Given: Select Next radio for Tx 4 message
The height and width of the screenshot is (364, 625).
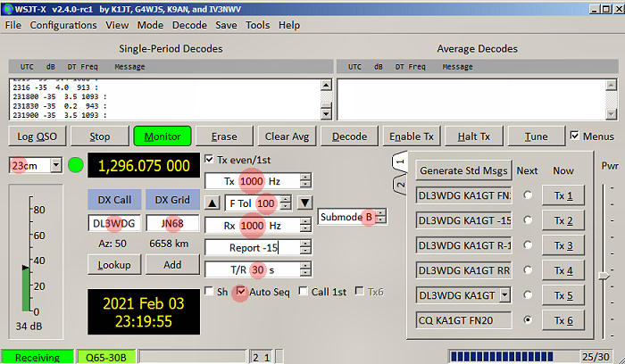Looking at the screenshot, I should click(x=528, y=269).
